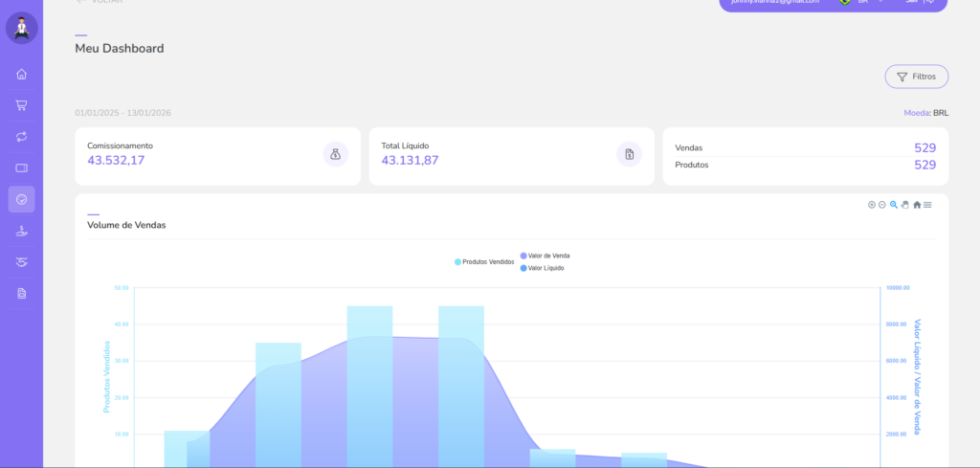Toggle Produtos Vendidos series in legend

tap(487, 261)
